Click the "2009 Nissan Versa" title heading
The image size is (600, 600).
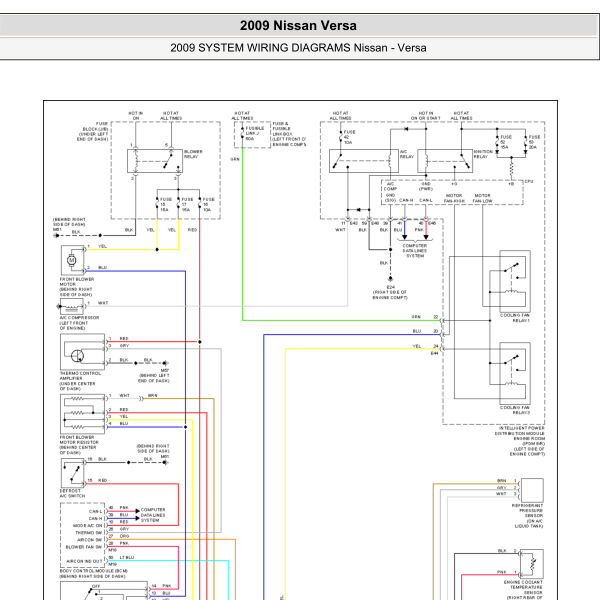coord(298,26)
